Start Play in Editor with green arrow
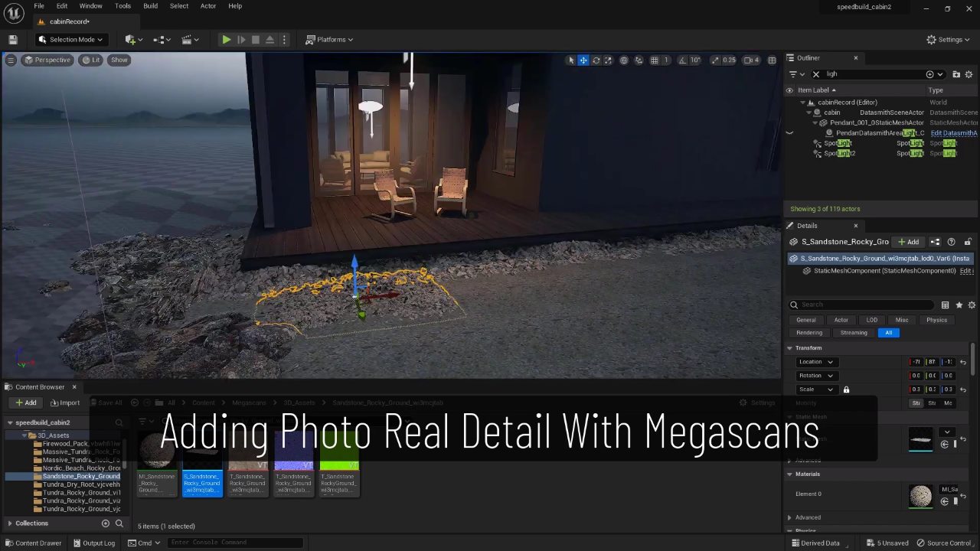Screen dimensions: 980x551 (x=226, y=40)
